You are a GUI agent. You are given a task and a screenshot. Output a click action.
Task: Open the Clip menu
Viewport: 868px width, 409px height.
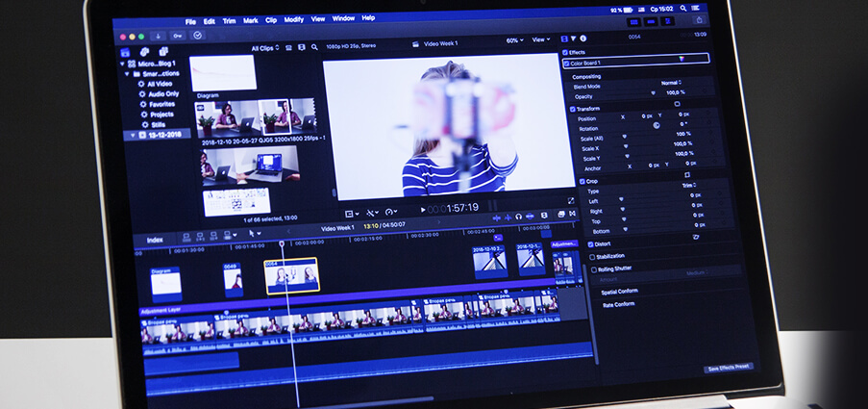click(x=271, y=20)
